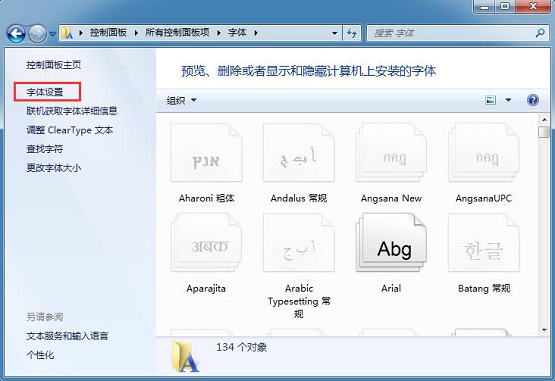Maximize the Fonts window

(505, 6)
